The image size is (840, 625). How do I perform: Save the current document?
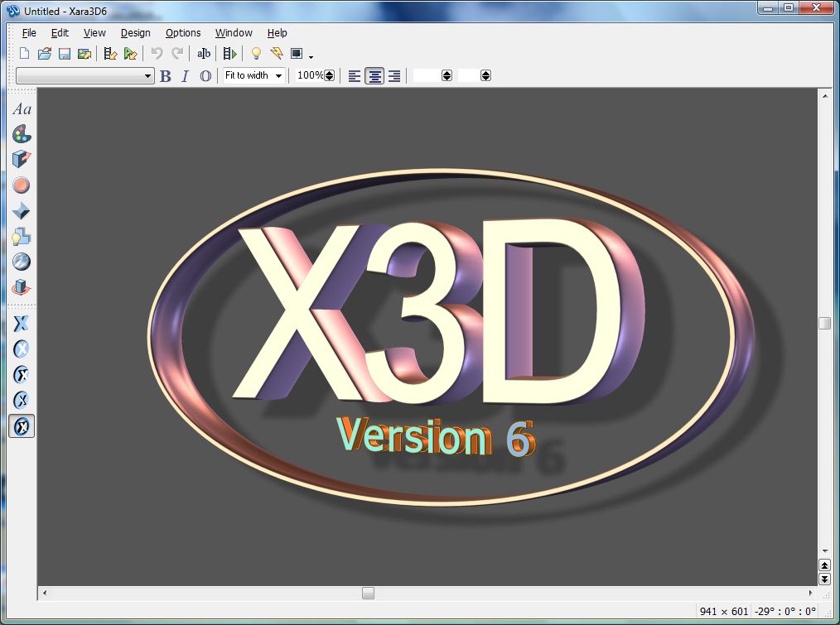click(x=65, y=54)
